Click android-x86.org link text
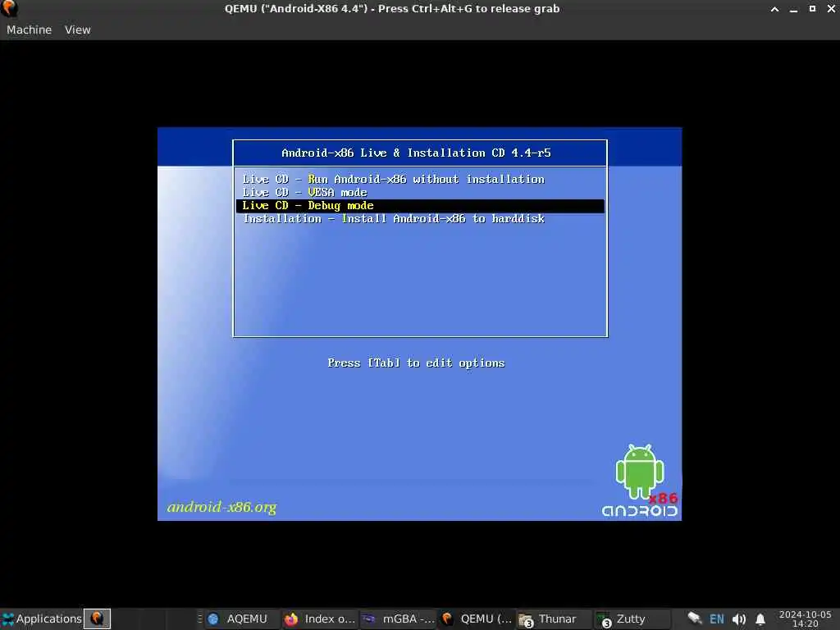The height and width of the screenshot is (630, 840). pyautogui.click(x=221, y=507)
